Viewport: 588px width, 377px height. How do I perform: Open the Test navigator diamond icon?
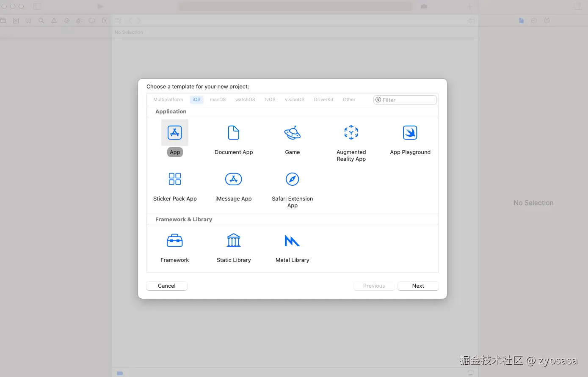67,20
